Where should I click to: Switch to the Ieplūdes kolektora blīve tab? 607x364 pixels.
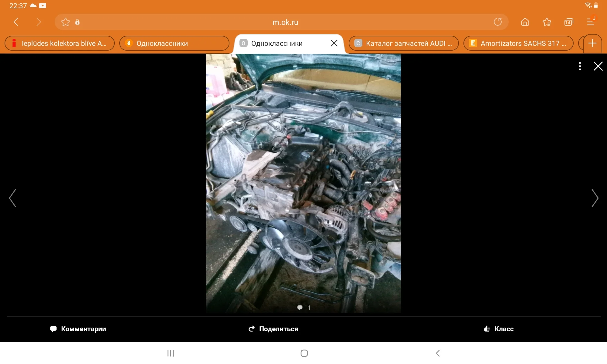(x=59, y=43)
